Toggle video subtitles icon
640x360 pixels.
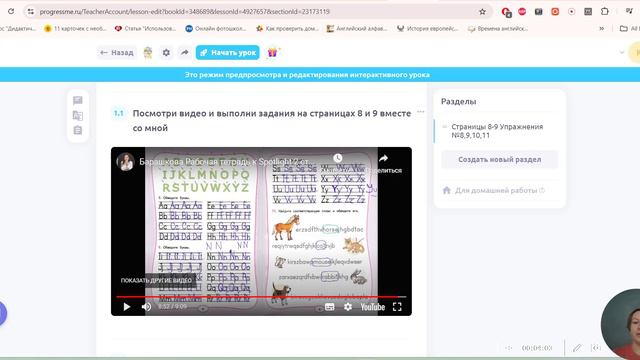click(x=330, y=307)
